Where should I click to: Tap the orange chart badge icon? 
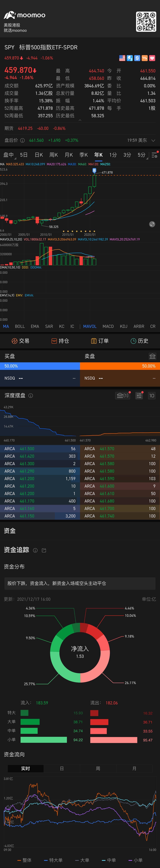pos(145,58)
